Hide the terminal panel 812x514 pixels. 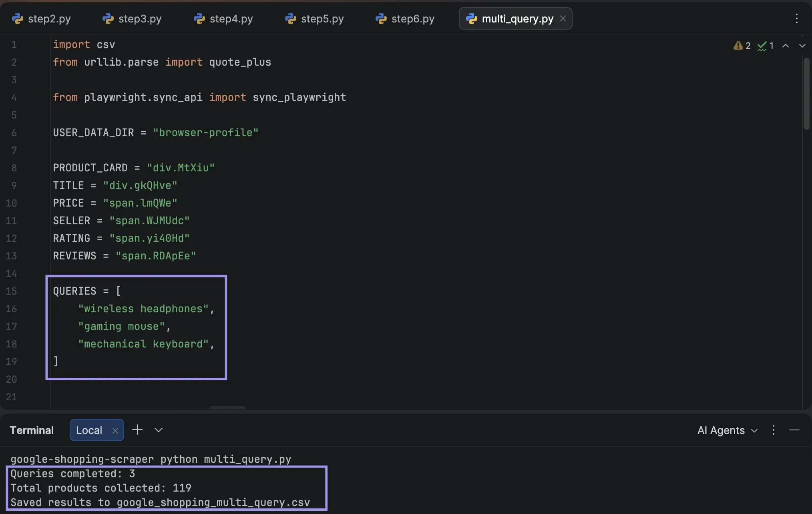pos(794,430)
